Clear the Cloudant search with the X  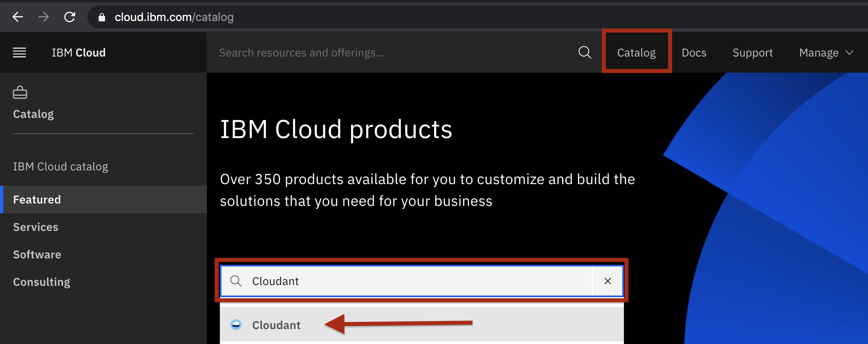[x=608, y=281]
